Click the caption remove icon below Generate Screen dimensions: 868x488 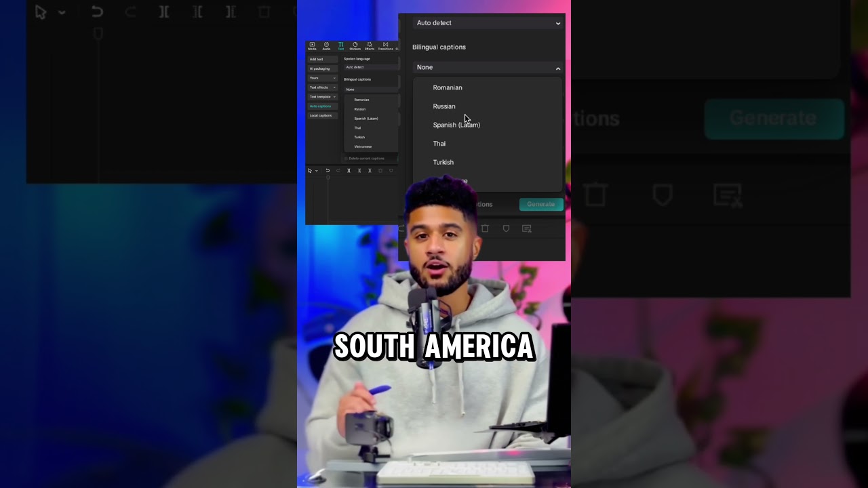coord(527,229)
